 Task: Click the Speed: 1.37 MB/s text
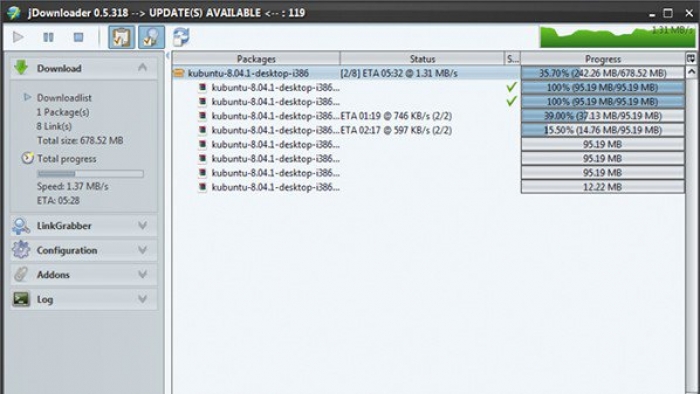pyautogui.click(x=72, y=186)
